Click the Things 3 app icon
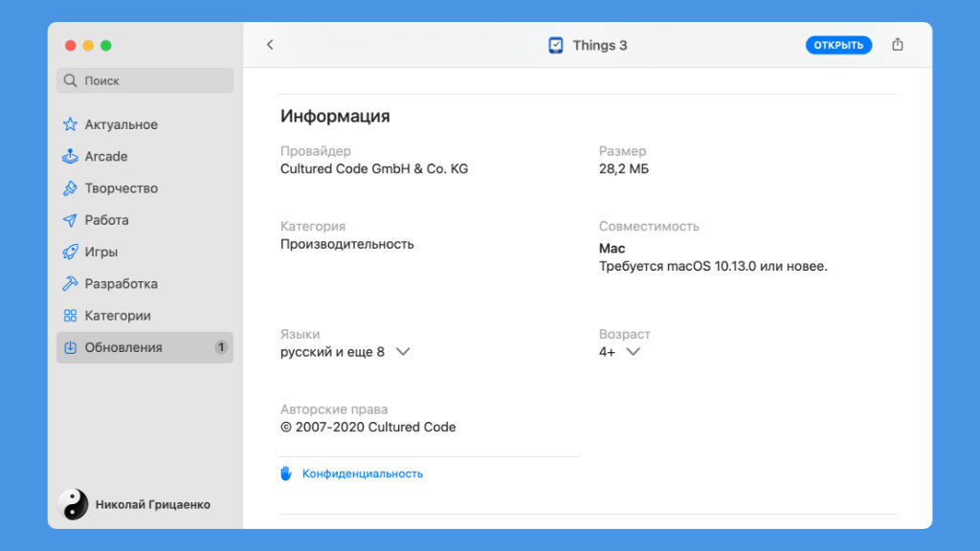This screenshot has height=551, width=980. click(x=556, y=45)
